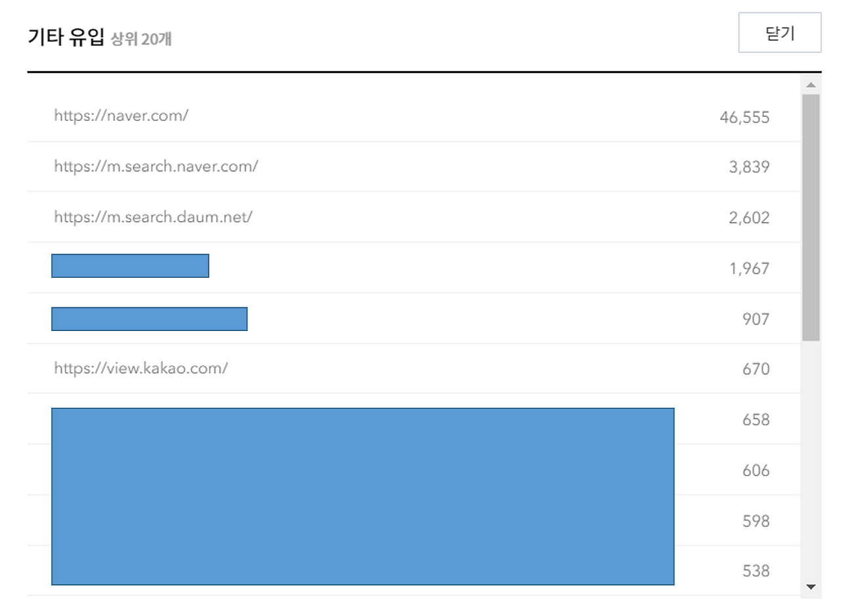841x616 pixels.
Task: Click the 상위 20개 subtitle label
Action: [141, 39]
